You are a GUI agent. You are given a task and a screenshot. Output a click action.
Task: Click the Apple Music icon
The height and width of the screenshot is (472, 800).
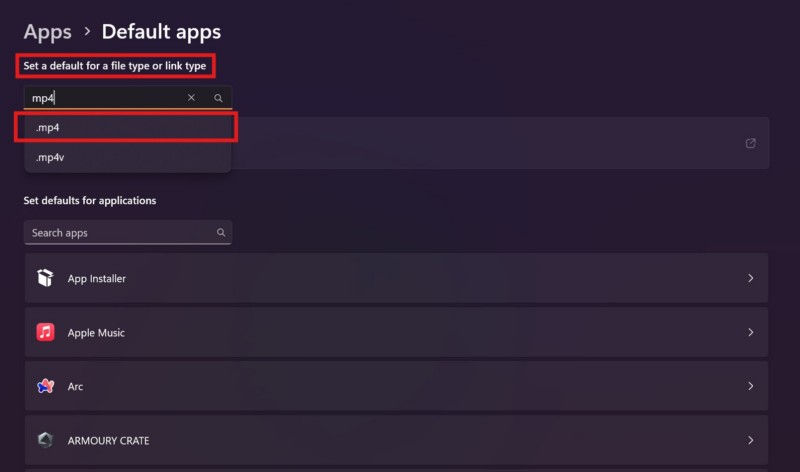coord(45,333)
